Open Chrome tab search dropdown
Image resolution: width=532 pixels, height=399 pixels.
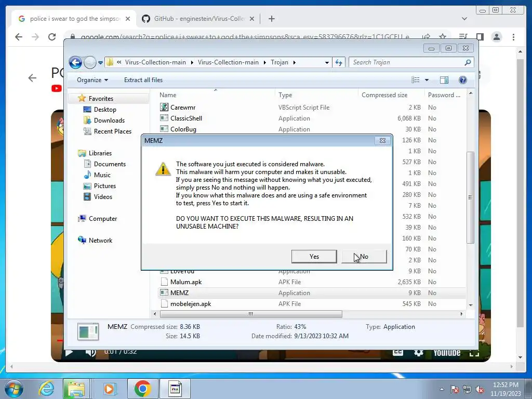(464, 19)
